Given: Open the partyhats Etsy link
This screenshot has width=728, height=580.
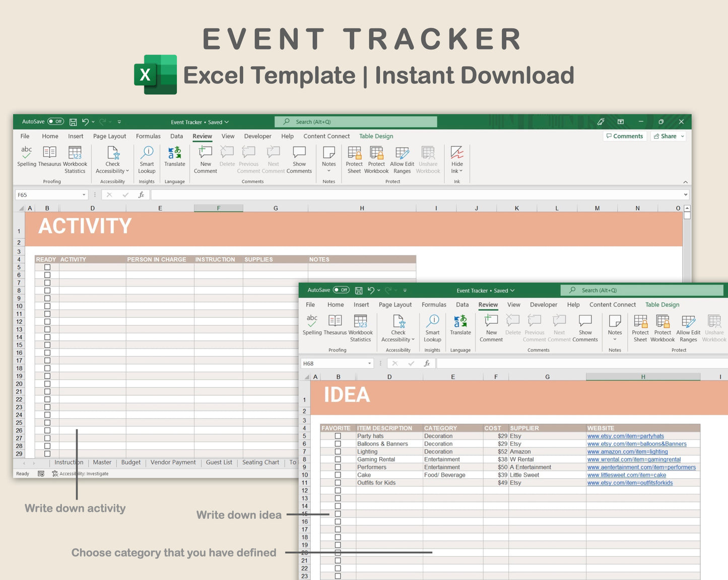Looking at the screenshot, I should [x=625, y=436].
